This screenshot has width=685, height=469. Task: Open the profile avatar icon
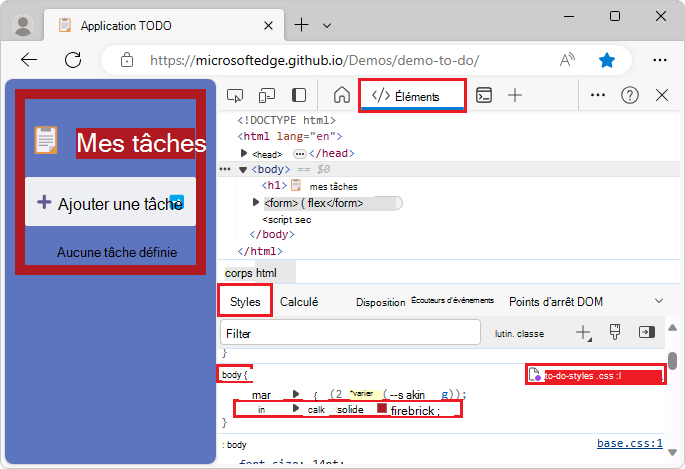coord(23,25)
